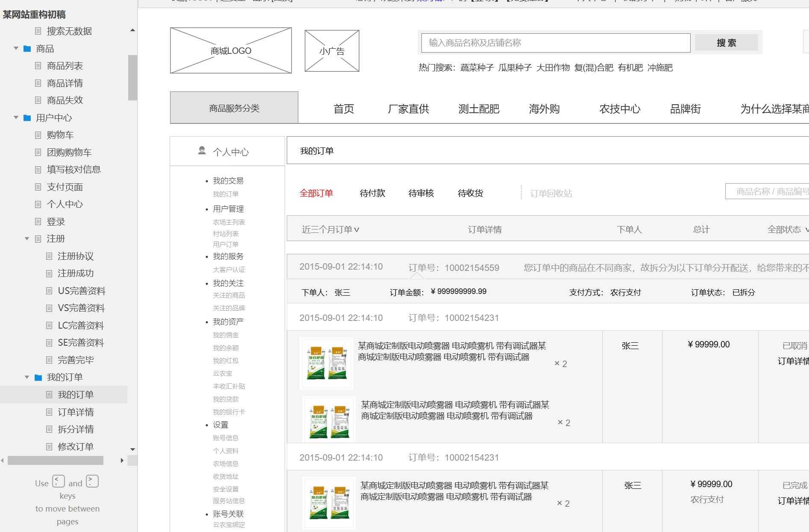
Task: Collapse the 商品 tree node
Action: pos(16,49)
